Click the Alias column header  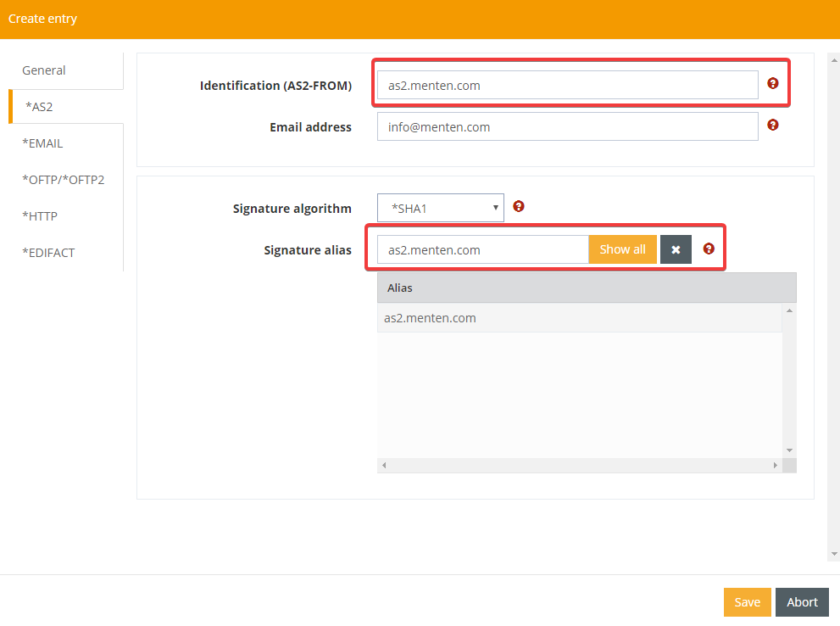click(586, 288)
